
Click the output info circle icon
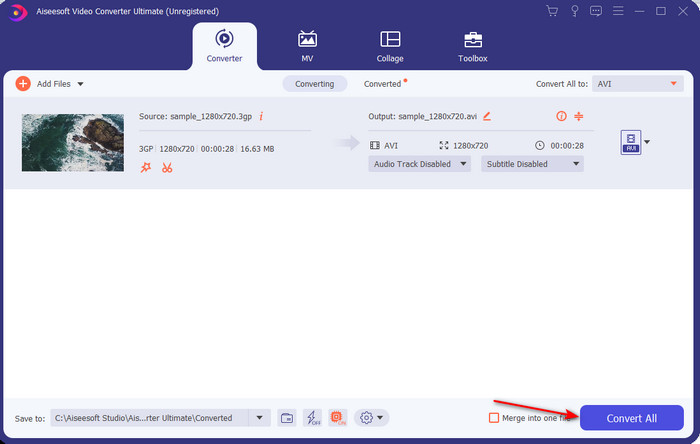click(x=561, y=116)
